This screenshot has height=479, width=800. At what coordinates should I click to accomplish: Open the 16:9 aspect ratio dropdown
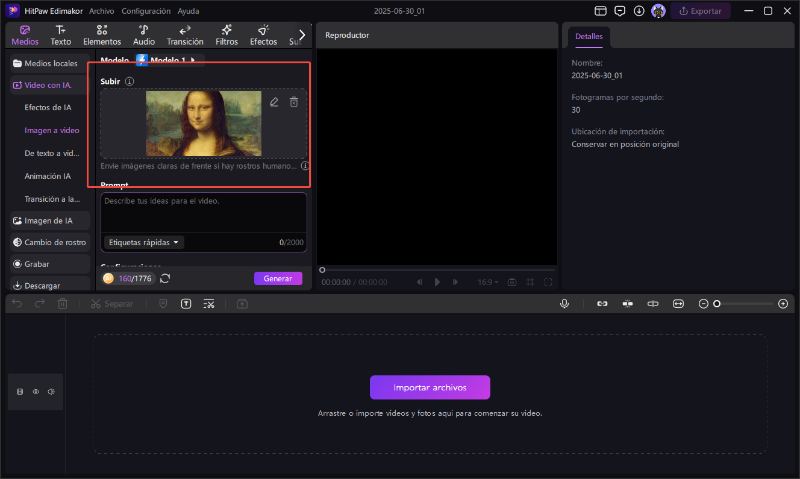[x=488, y=282]
